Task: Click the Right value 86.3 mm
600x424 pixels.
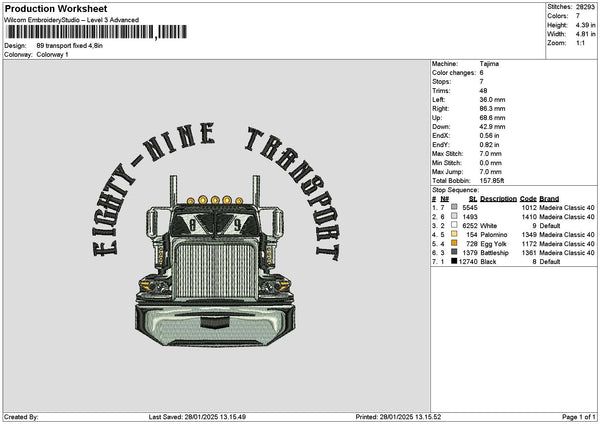Action: (x=492, y=109)
